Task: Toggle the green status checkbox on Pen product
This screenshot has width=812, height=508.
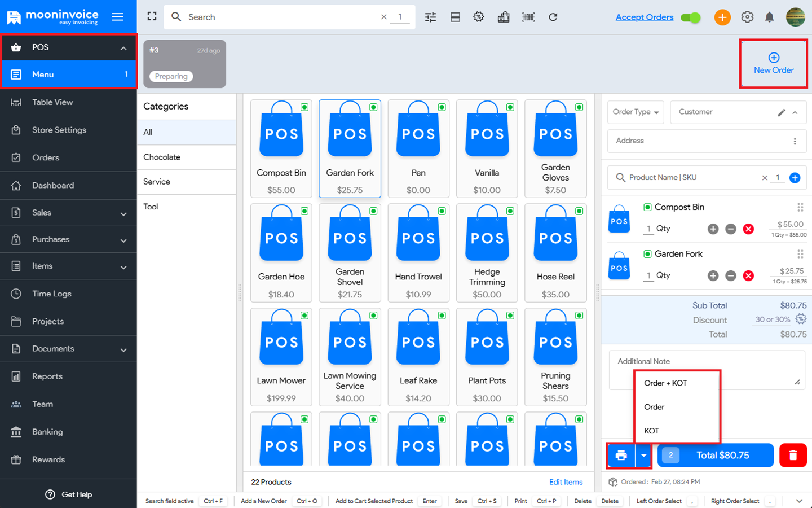Action: [x=442, y=107]
